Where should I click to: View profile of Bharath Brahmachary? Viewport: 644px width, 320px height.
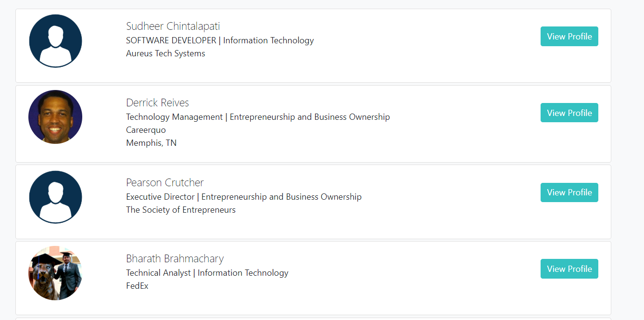click(x=569, y=269)
